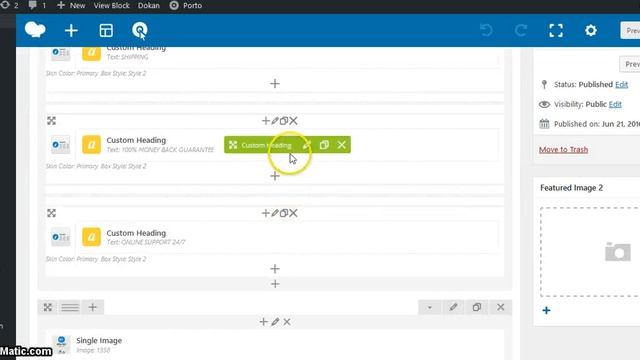Append an element below the SHIPPING heading

point(275,84)
